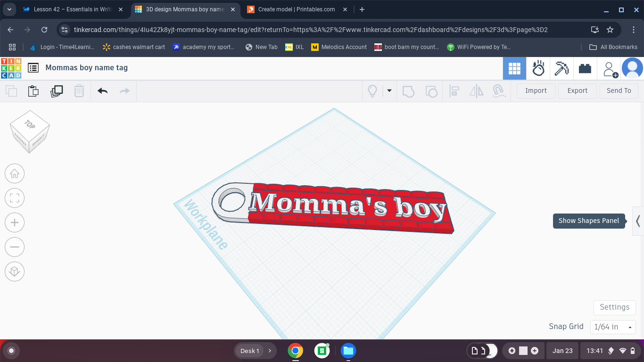Viewport: 644px width, 362px height.
Task: Select the 3D design Mommas boy tab
Action: tap(185, 9)
